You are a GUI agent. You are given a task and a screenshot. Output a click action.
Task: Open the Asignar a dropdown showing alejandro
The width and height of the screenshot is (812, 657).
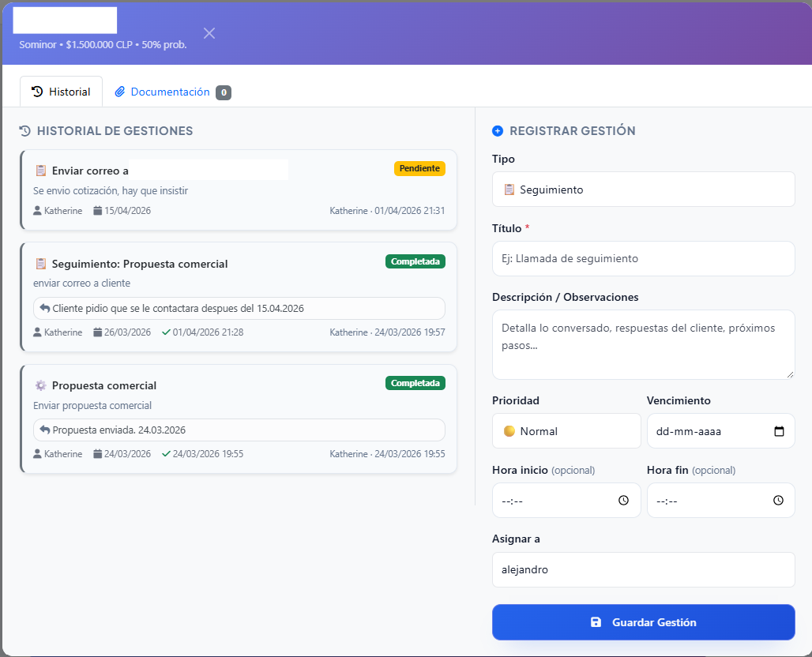643,569
